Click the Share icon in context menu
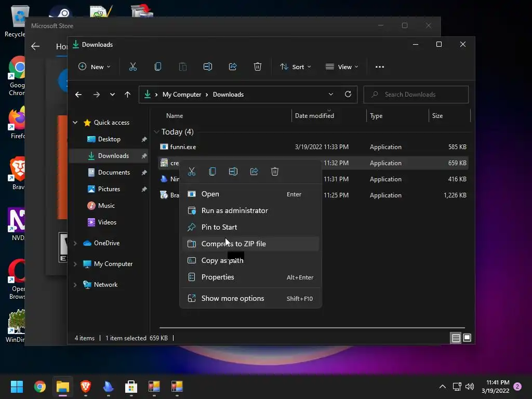Viewport: 532px width, 399px height. [254, 171]
